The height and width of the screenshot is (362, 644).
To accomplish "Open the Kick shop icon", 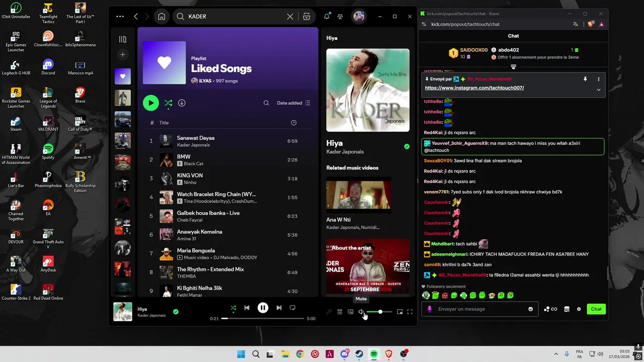I will [x=567, y=309].
